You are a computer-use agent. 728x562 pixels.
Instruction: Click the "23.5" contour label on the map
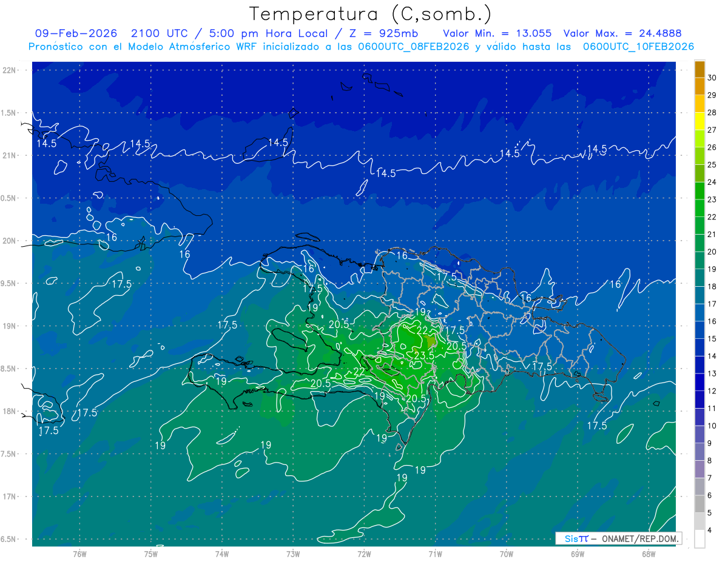pos(424,355)
